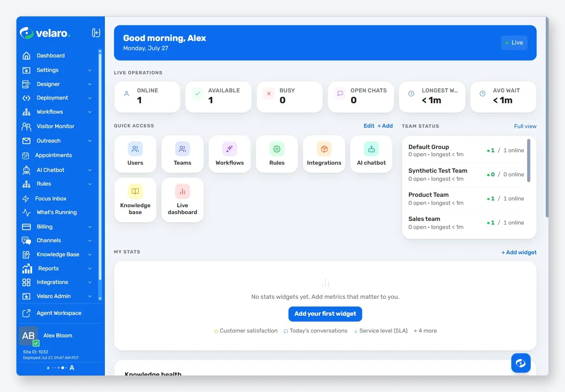Open the Teams quick access tile

pos(182,154)
